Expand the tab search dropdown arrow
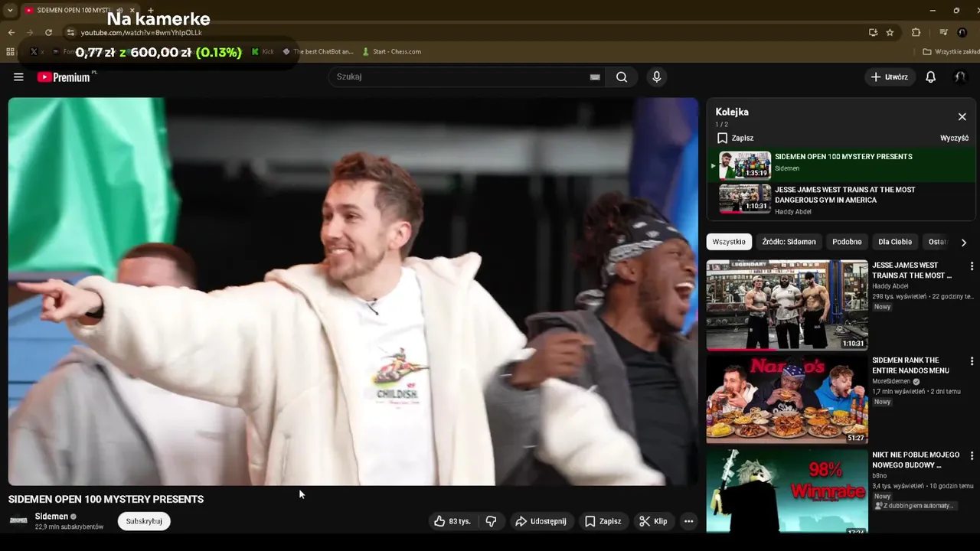 [10, 10]
